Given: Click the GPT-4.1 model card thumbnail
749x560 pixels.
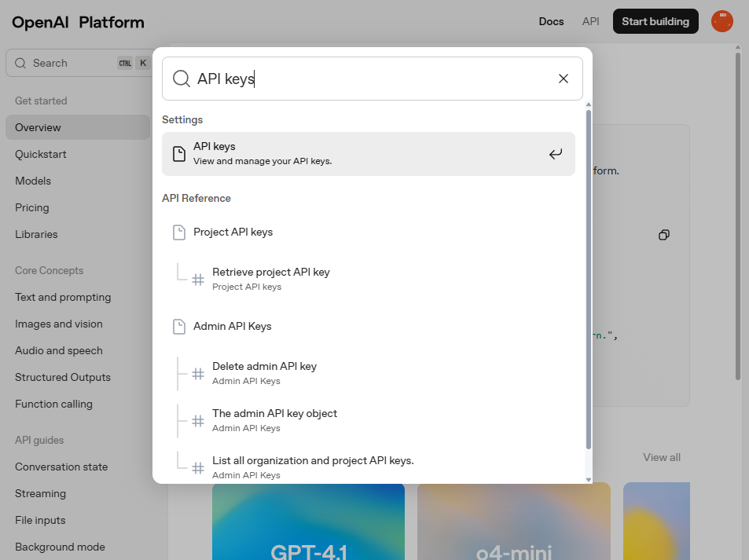Looking at the screenshot, I should click(x=308, y=522).
